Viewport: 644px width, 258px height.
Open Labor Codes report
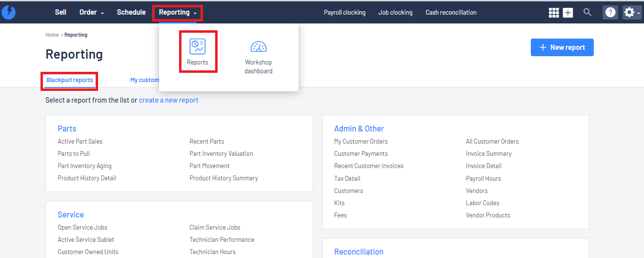pos(483,203)
